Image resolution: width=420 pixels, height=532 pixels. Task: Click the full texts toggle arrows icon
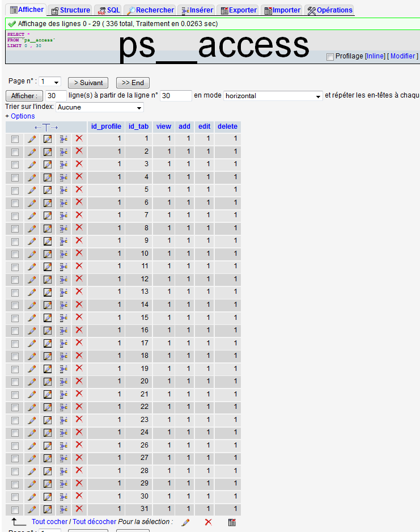click(x=46, y=127)
